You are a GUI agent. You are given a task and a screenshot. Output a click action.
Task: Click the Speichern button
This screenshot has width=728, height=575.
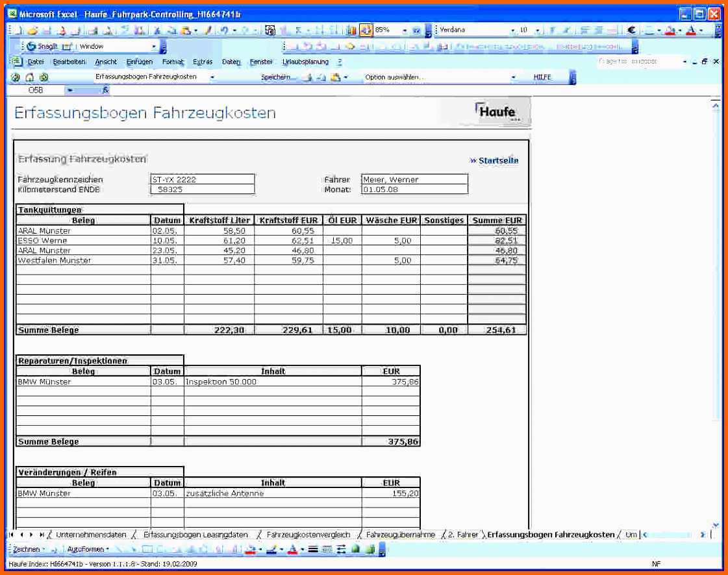coord(276,77)
